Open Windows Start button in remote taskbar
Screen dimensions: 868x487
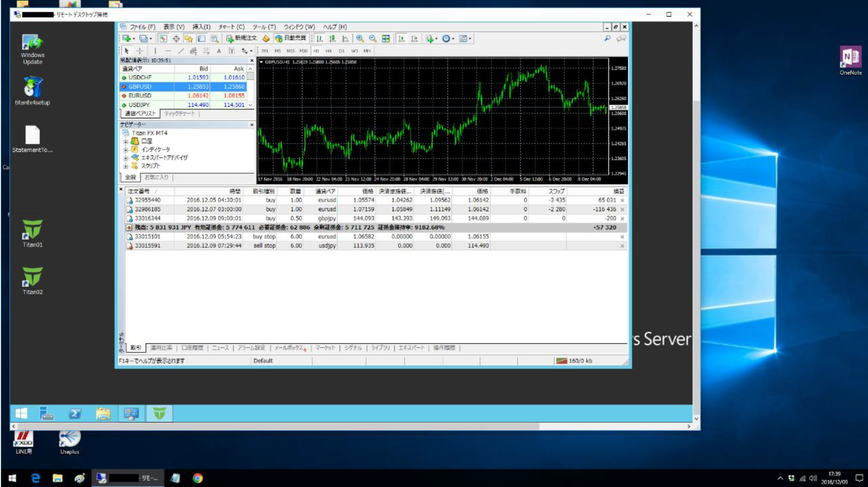pos(21,414)
